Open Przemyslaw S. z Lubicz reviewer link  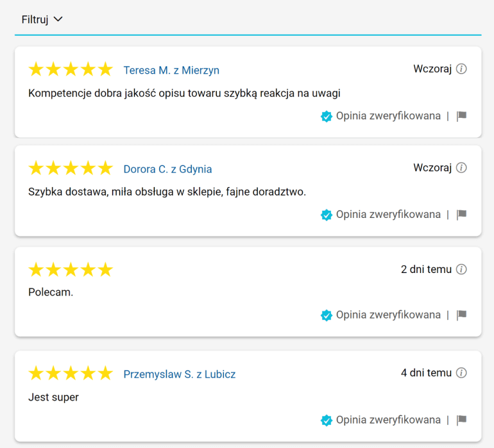179,374
